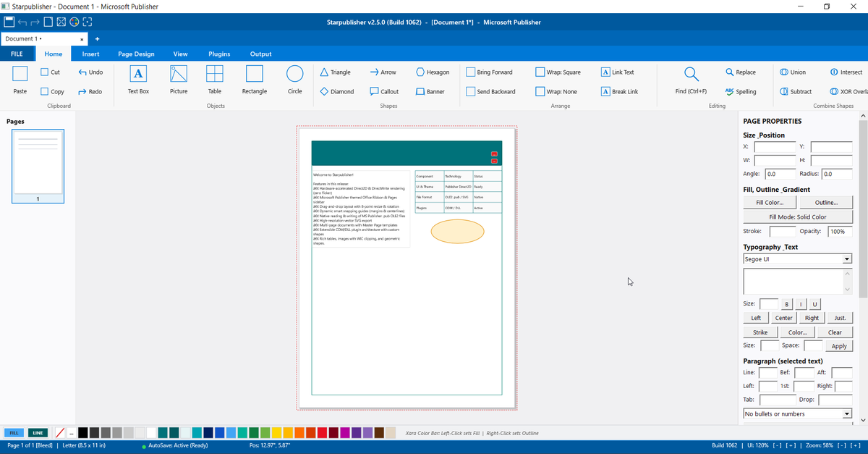Insert a Text Box object
The image size is (868, 454).
(138, 79)
